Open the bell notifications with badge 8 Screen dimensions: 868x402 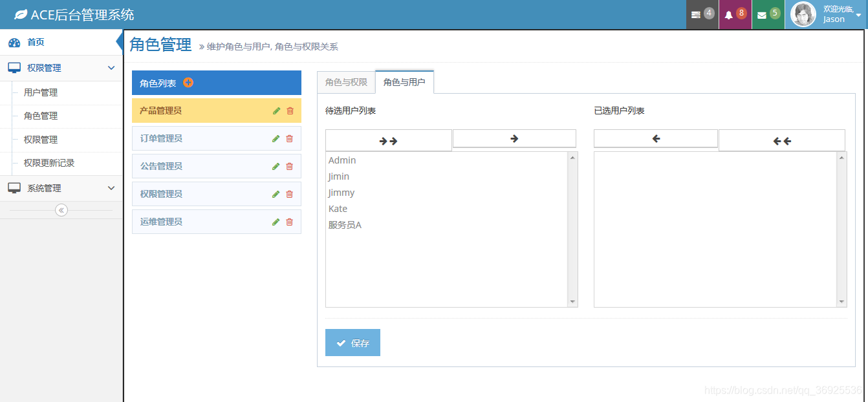tap(735, 14)
